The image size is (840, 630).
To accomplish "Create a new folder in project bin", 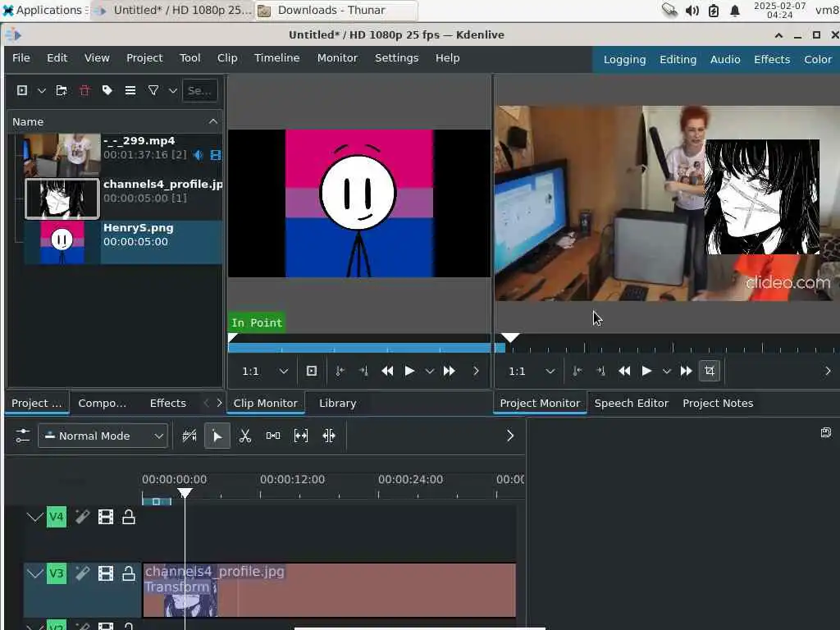I will 62,90.
